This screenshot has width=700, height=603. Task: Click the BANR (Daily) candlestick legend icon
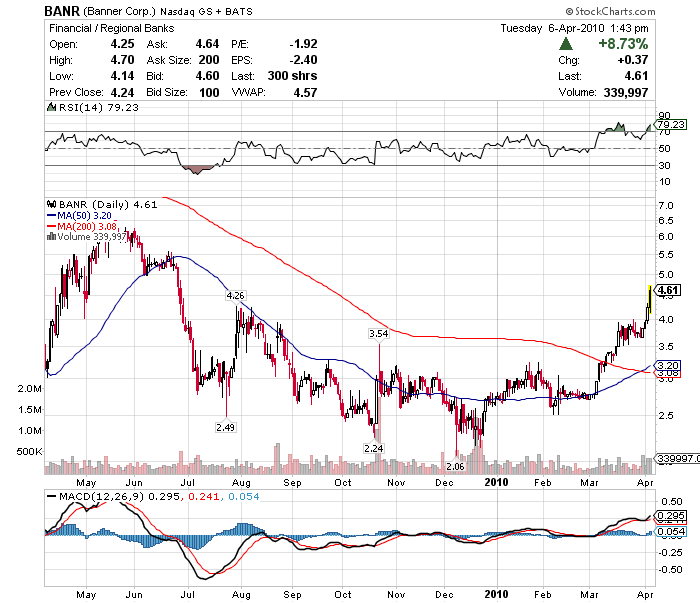51,204
